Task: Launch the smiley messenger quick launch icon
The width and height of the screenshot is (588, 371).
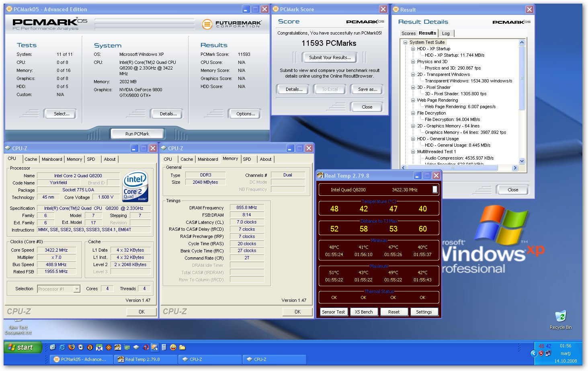Action: click(x=173, y=347)
